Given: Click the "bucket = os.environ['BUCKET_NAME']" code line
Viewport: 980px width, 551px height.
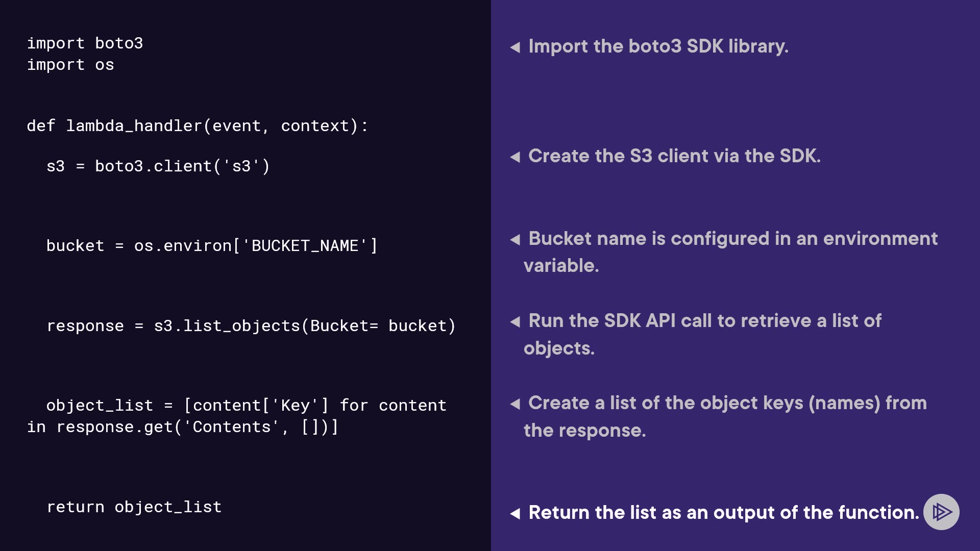Looking at the screenshot, I should (x=212, y=246).
